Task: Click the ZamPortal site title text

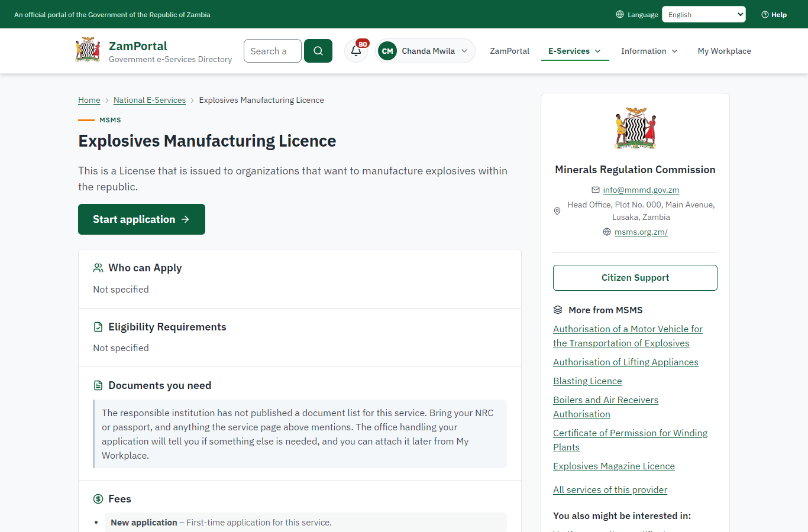Action: (138, 46)
